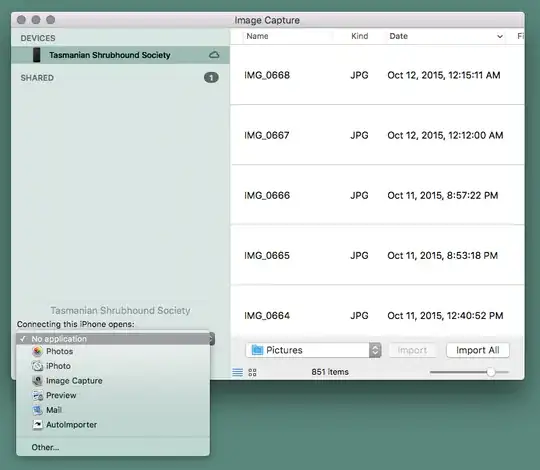Click the iCloud icon beside the device
540x470 pixels.
point(214,55)
